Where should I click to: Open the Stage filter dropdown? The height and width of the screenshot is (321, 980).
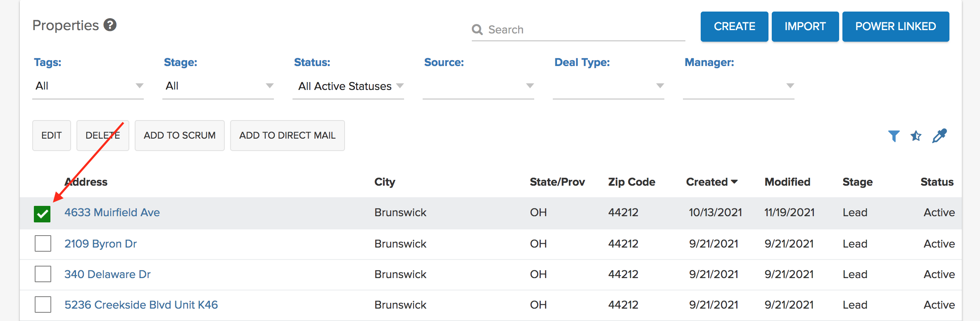point(218,86)
